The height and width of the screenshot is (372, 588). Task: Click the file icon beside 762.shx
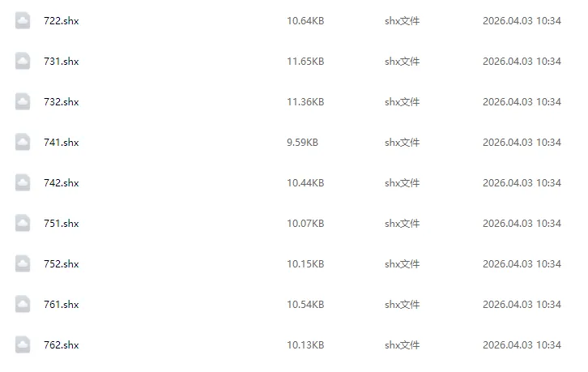(23, 345)
